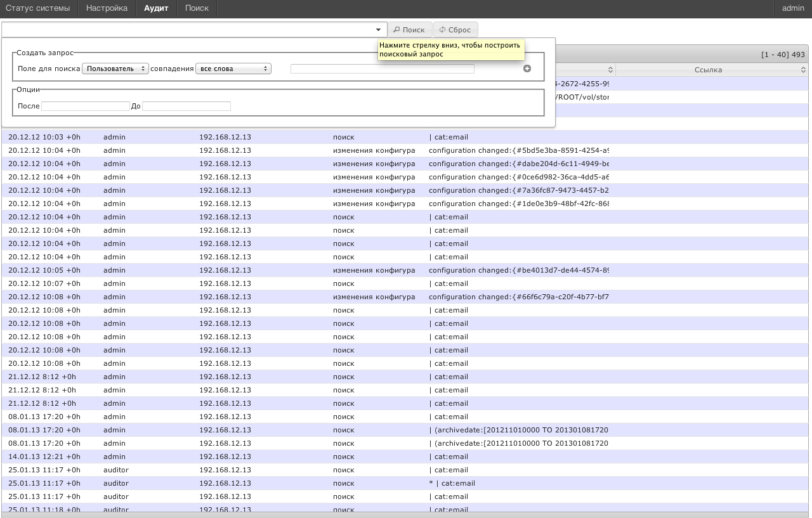Open the 'все слова' match type dropdown

(233, 68)
